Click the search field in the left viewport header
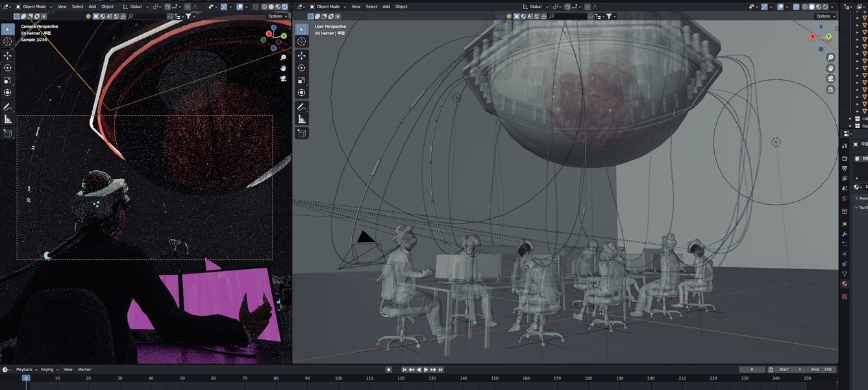The width and height of the screenshot is (868, 390). pyautogui.click(x=148, y=16)
